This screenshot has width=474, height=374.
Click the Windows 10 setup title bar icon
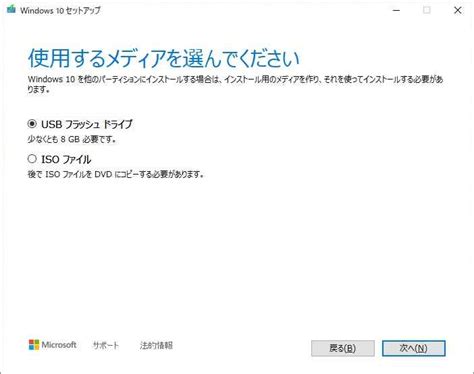click(x=11, y=10)
